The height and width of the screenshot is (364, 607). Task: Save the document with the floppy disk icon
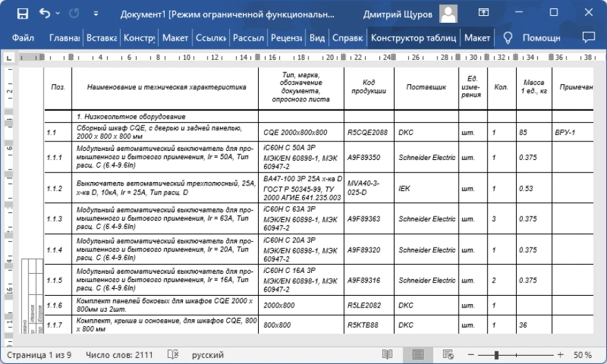22,13
